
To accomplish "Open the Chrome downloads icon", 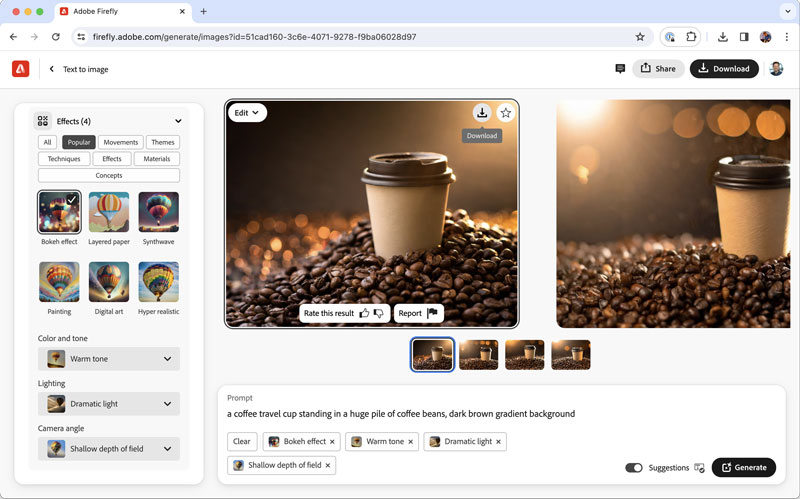I will tap(722, 37).
